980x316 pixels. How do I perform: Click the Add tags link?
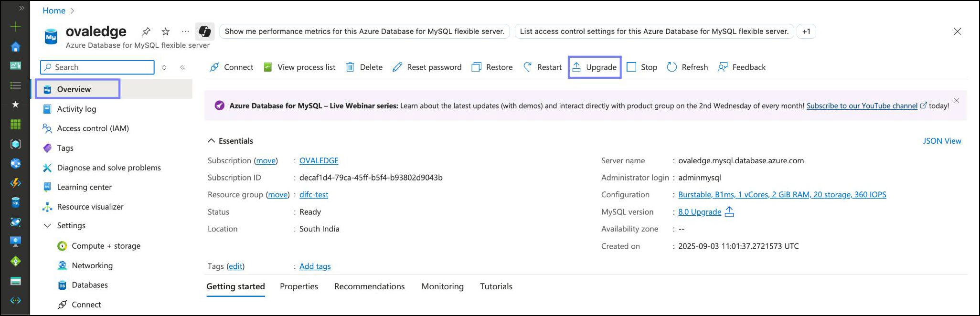(x=315, y=266)
